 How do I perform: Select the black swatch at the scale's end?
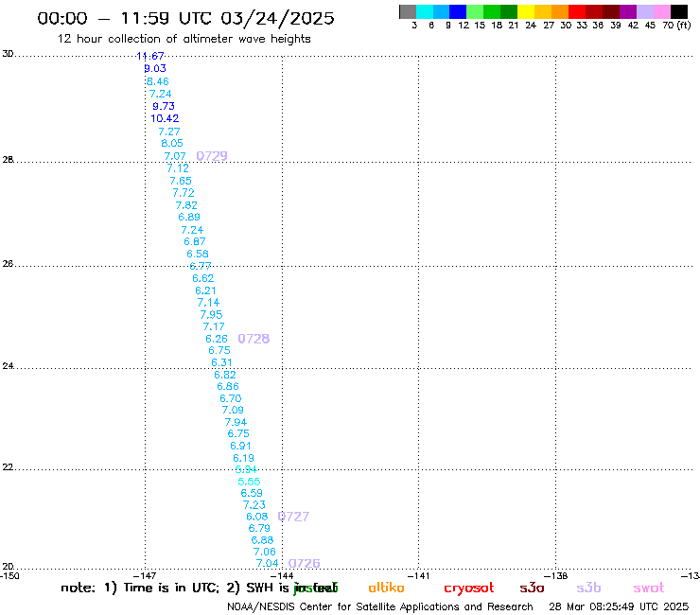[x=678, y=11]
